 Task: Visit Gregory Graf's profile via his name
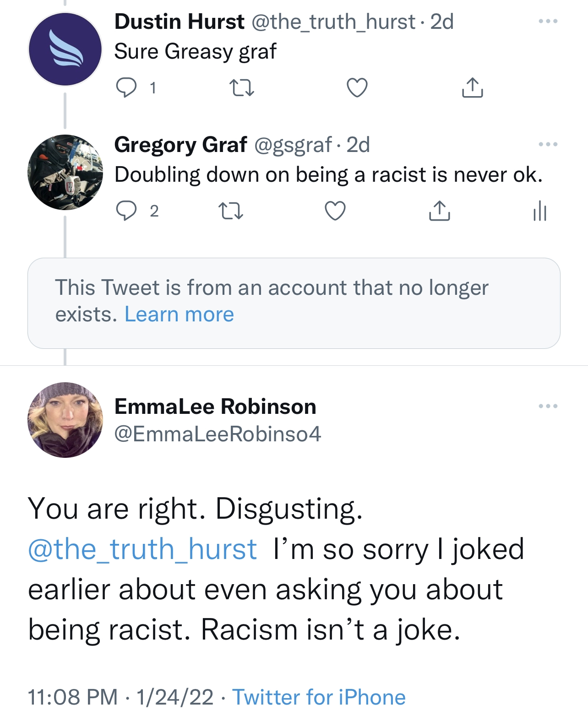(x=180, y=146)
